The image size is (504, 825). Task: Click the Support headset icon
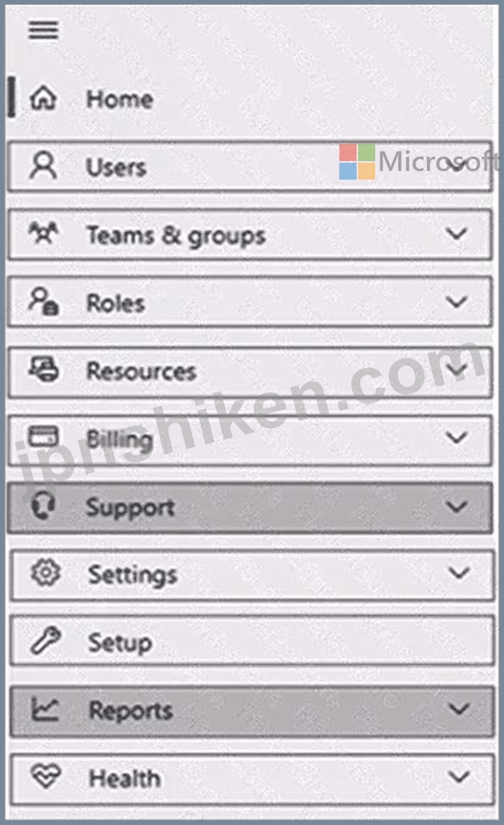(x=43, y=505)
